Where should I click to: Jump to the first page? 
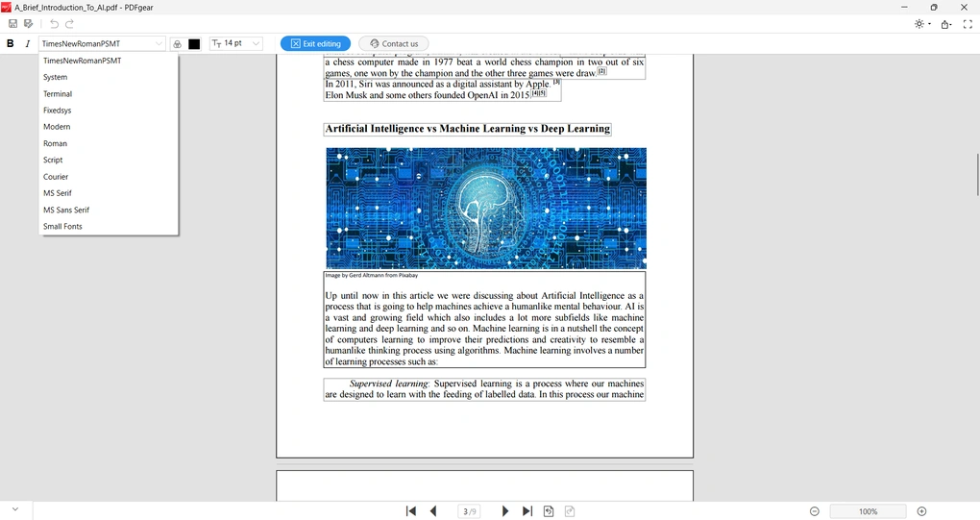coord(411,511)
